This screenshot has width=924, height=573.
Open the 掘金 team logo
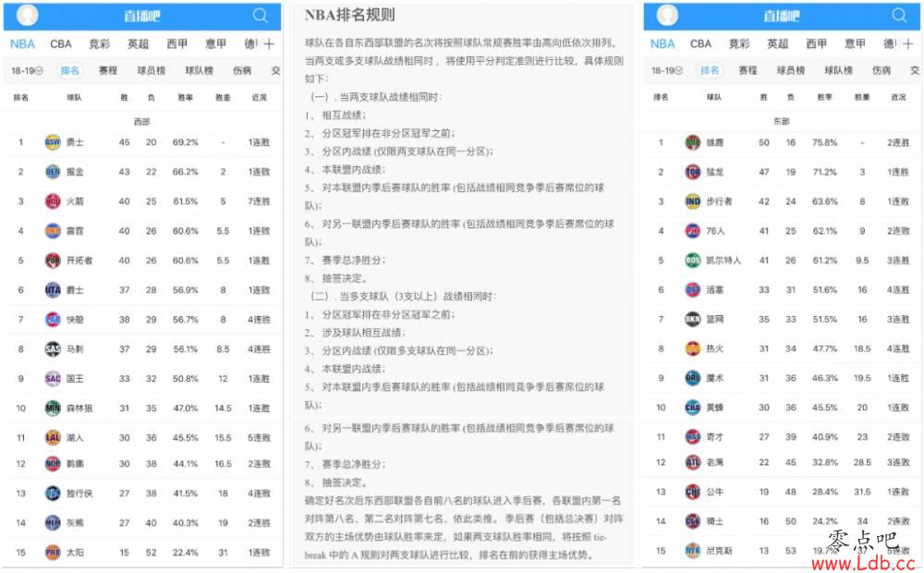click(x=53, y=172)
